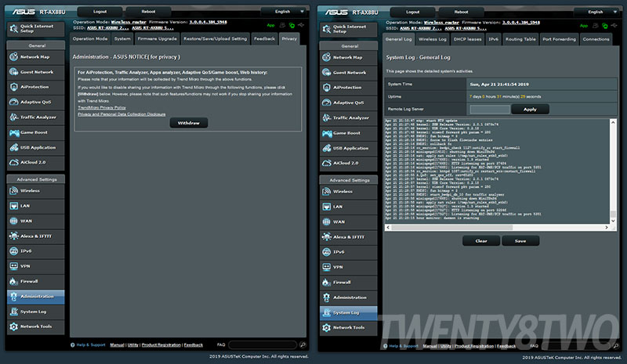This screenshot has height=364, width=627.
Task: Switch to Port Forwarding tab
Action: click(559, 39)
